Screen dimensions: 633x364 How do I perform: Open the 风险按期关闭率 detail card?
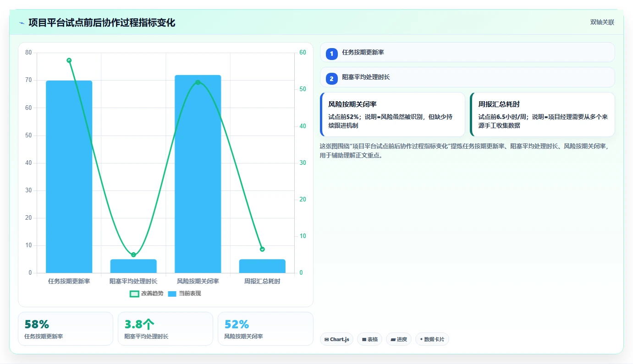tap(392, 114)
